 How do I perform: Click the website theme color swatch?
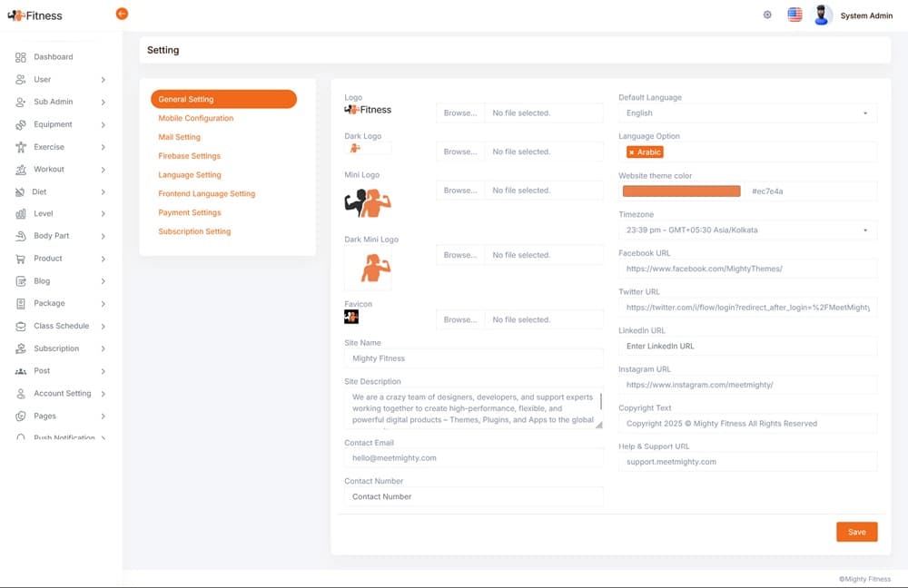(681, 191)
